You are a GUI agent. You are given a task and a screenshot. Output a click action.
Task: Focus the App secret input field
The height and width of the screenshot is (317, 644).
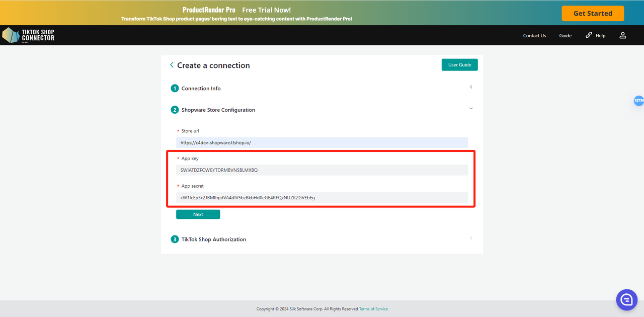pos(321,198)
